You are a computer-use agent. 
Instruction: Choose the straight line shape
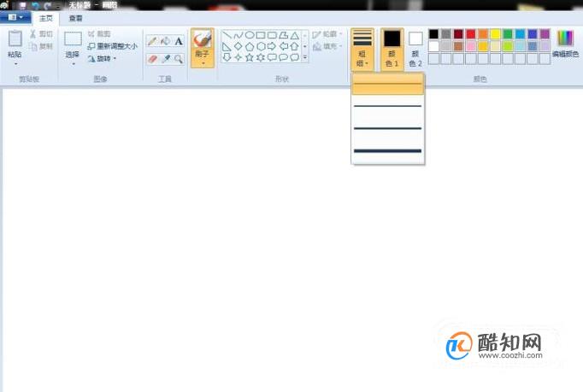click(227, 35)
